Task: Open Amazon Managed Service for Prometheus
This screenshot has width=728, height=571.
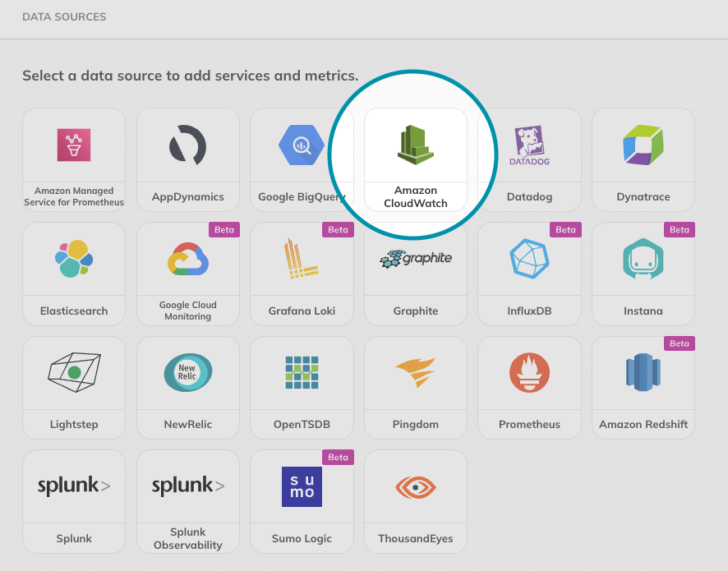Action: 73,159
